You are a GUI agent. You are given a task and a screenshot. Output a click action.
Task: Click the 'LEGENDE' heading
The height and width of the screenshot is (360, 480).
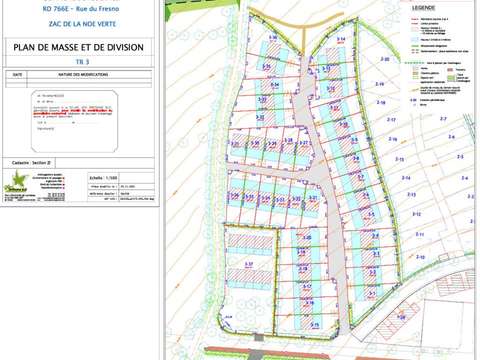pos(423,8)
